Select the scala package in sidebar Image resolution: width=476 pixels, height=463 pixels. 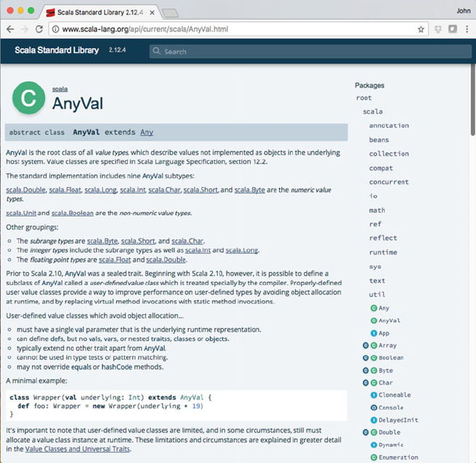pyautogui.click(x=372, y=112)
